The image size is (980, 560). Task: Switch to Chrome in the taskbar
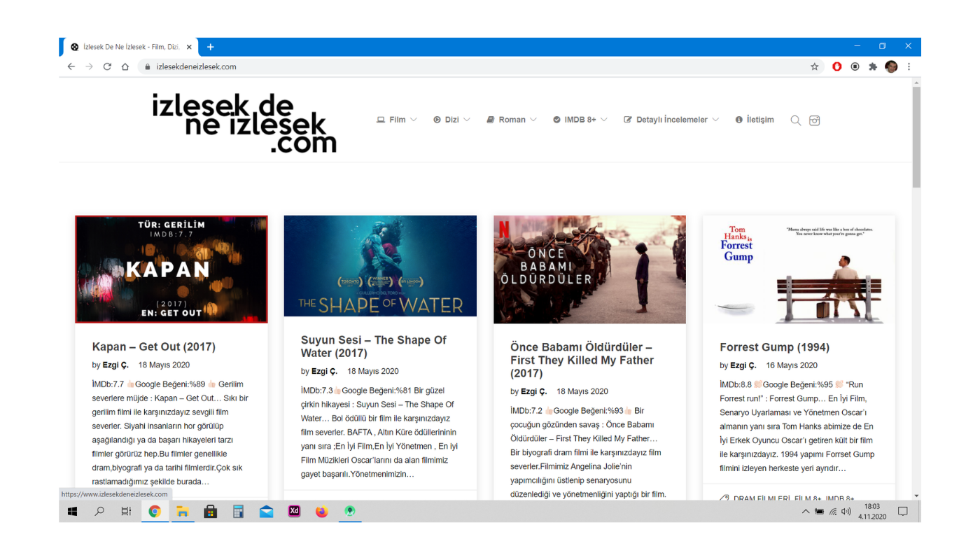(155, 512)
